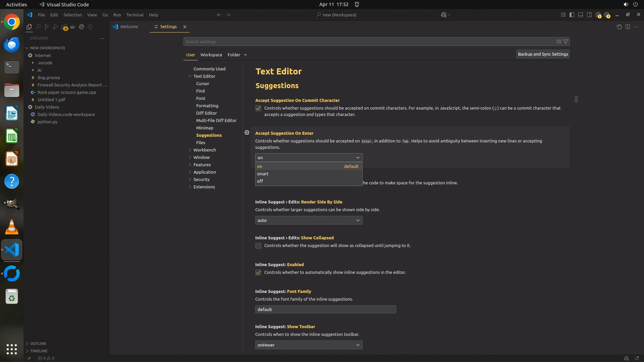
Task: Switch to the Workspace settings tab
Action: [211, 55]
